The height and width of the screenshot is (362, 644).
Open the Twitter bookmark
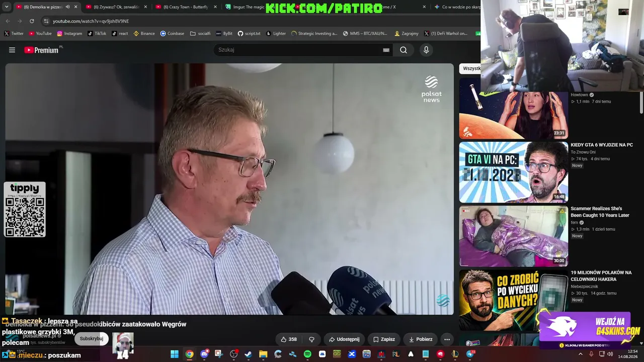tap(14, 34)
